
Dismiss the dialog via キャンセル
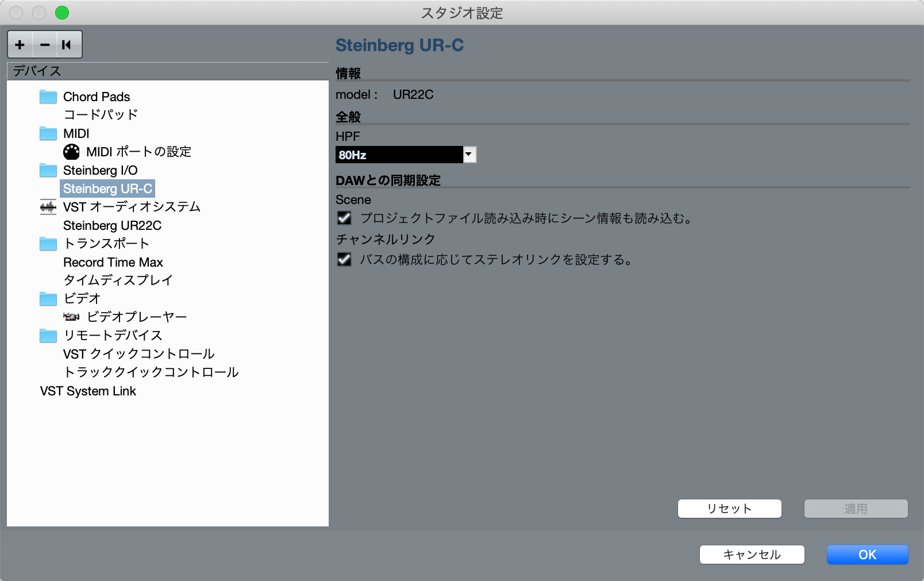point(752,555)
